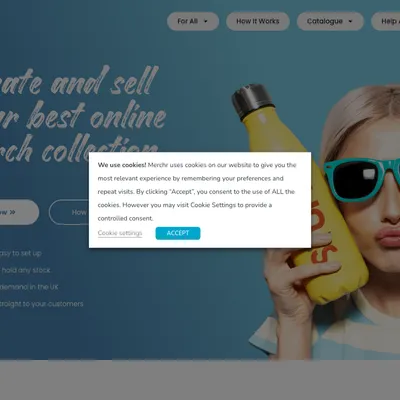Click the "demand in the UK" bullet text
This screenshot has height=400, width=400.
pyautogui.click(x=29, y=287)
